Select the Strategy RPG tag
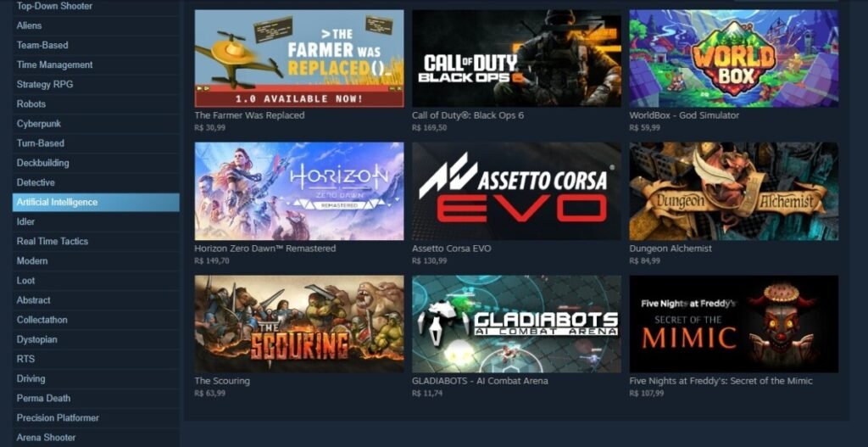The height and width of the screenshot is (447, 868). [x=96, y=84]
